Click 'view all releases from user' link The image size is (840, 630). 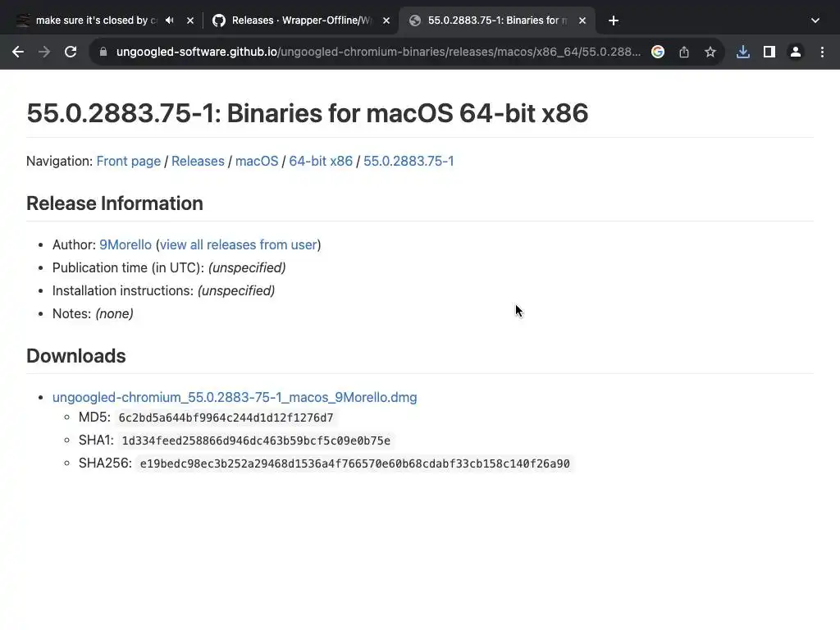point(238,245)
